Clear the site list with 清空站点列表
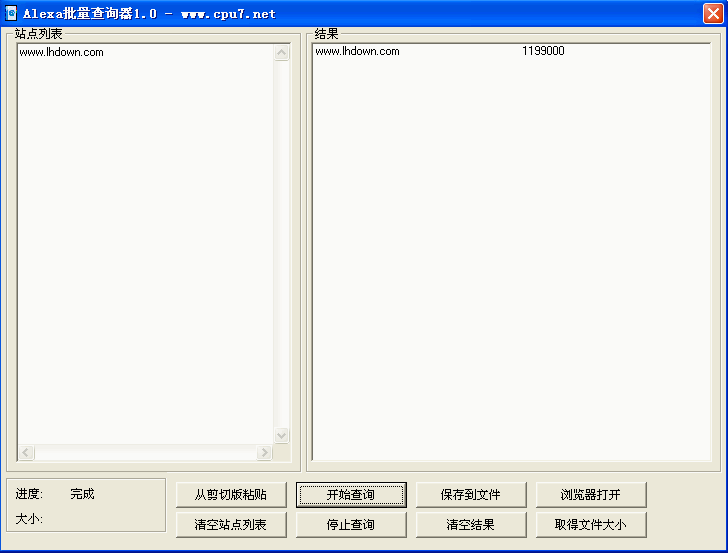The height and width of the screenshot is (553, 728). point(231,525)
